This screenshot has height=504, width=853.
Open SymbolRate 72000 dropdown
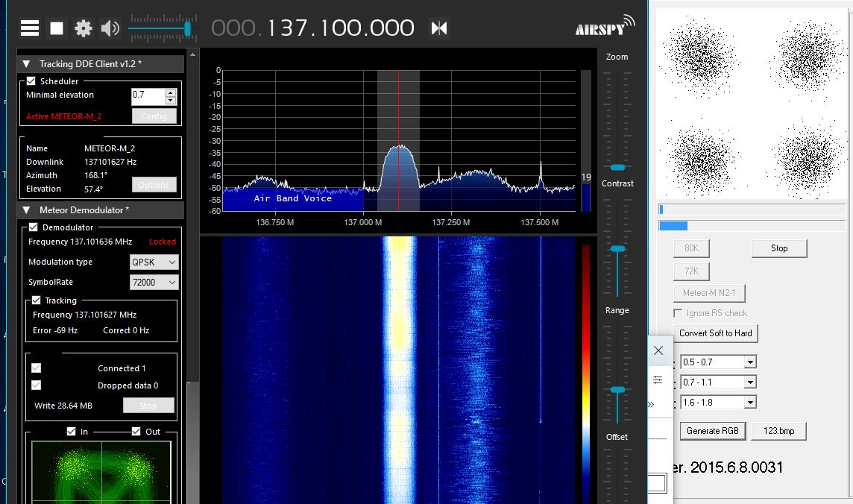pyautogui.click(x=154, y=282)
